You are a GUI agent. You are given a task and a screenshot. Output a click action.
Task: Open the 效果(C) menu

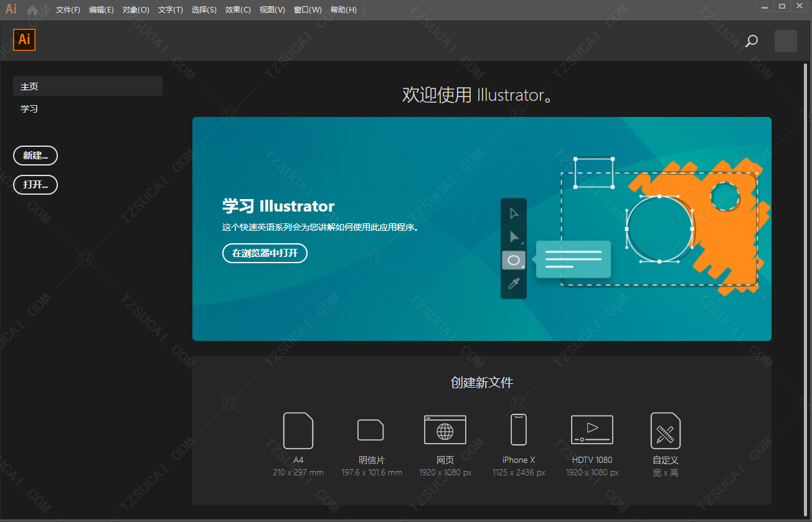point(238,10)
